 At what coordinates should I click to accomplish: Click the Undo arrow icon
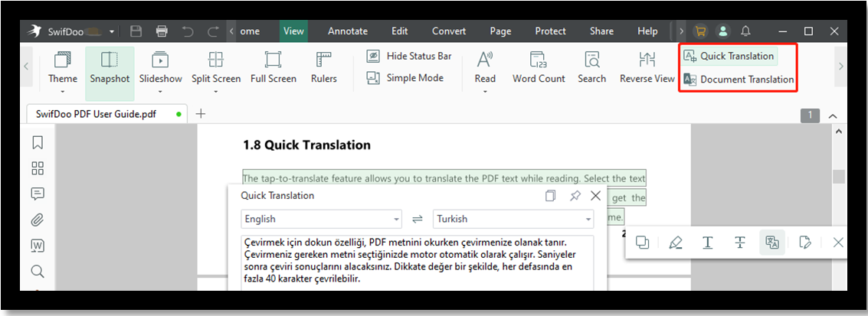click(x=188, y=31)
